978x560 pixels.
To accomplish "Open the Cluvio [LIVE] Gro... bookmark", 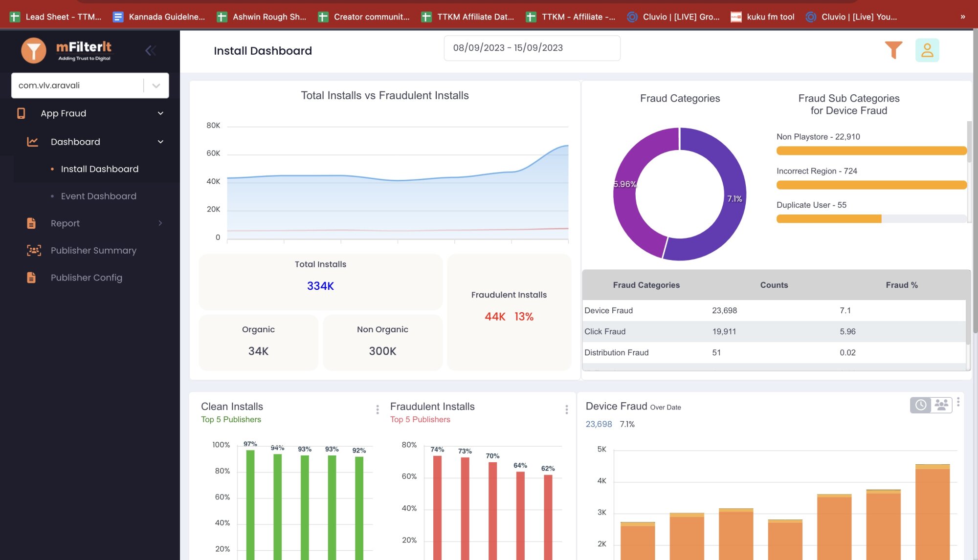I will [x=673, y=17].
